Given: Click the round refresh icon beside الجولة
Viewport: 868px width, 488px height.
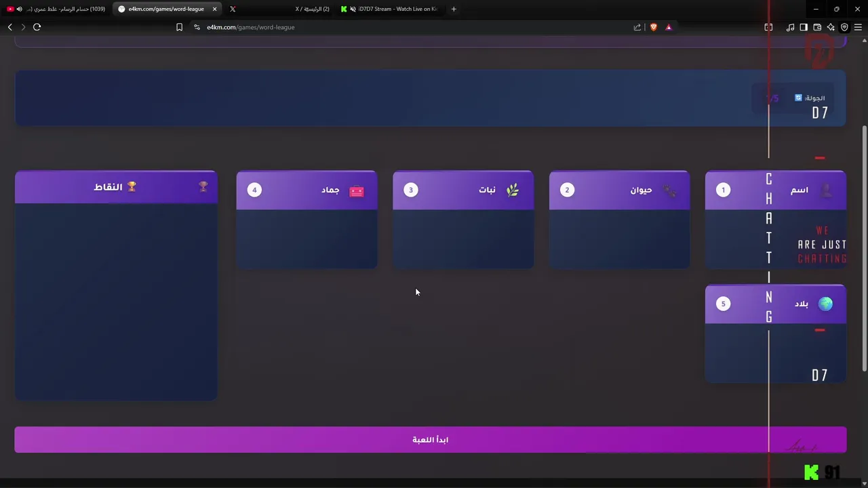Looking at the screenshot, I should [798, 98].
